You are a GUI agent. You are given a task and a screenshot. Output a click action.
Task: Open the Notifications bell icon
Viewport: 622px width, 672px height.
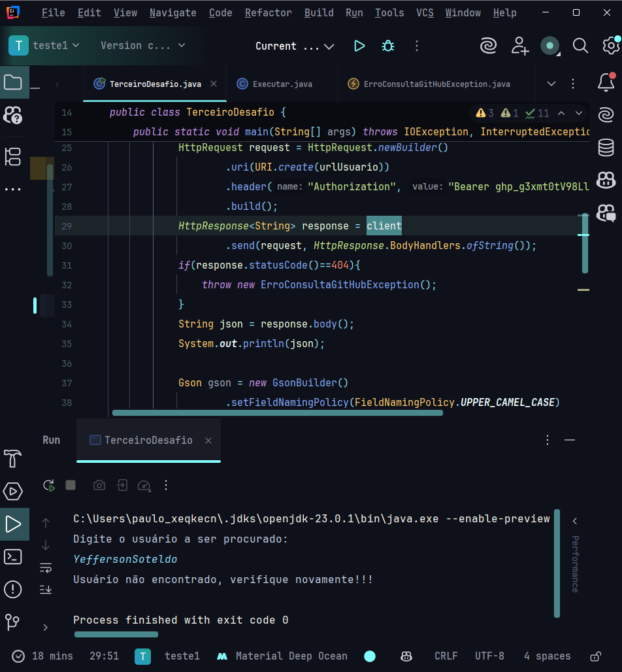coord(606,82)
